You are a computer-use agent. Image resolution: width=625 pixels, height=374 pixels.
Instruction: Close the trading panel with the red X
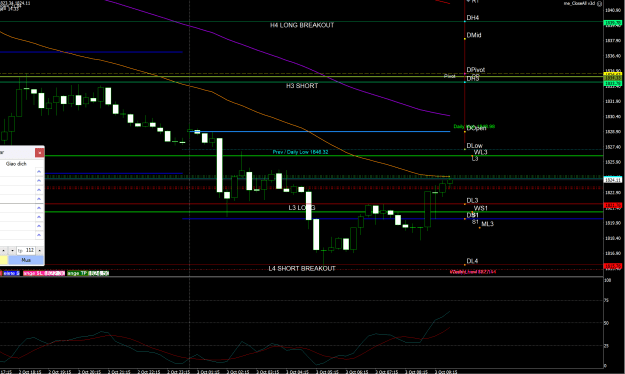(x=39, y=153)
